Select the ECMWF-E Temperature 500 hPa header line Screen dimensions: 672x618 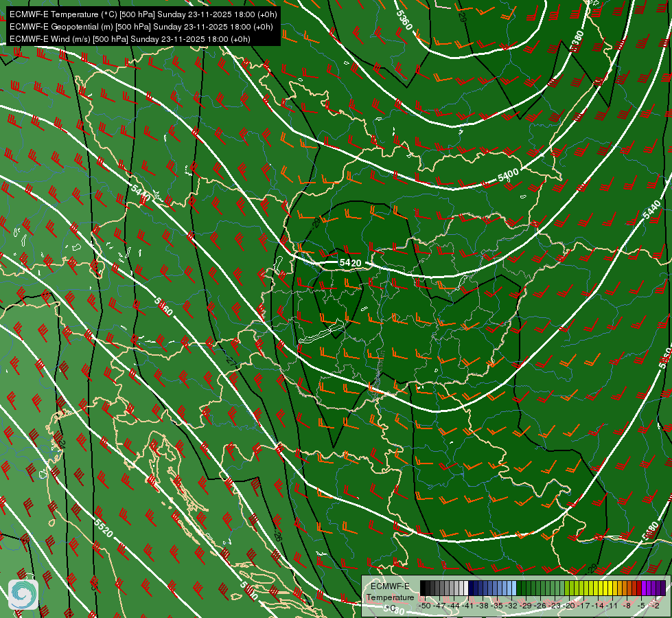(143, 14)
